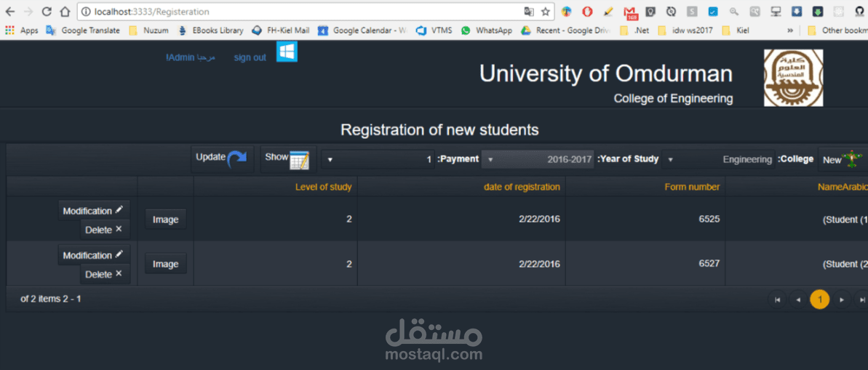
Task: Open FH-Kiel Mail bookmark
Action: (281, 31)
